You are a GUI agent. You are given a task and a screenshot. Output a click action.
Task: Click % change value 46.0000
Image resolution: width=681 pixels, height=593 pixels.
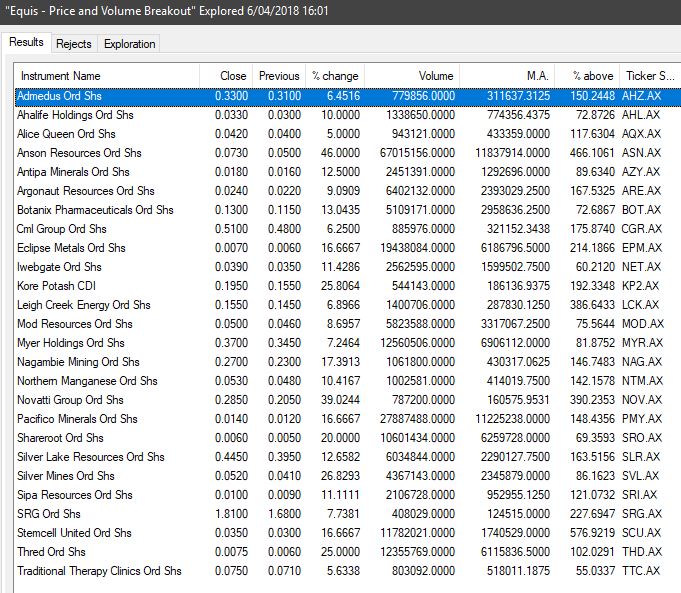coord(340,153)
